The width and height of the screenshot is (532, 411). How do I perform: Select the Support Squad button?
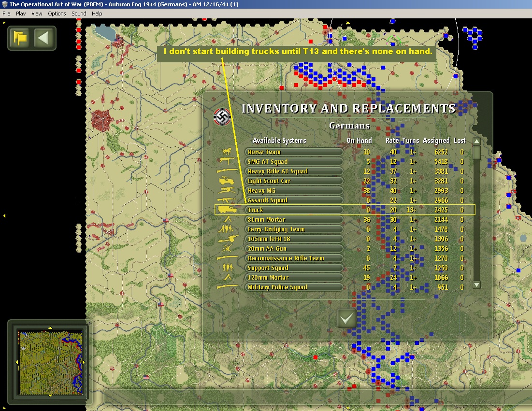click(x=294, y=268)
